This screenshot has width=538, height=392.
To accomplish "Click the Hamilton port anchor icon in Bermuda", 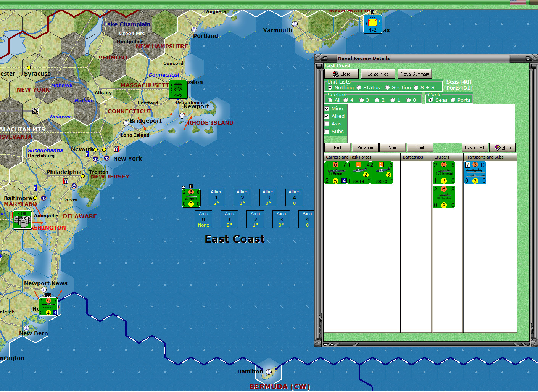I will pos(269,372).
